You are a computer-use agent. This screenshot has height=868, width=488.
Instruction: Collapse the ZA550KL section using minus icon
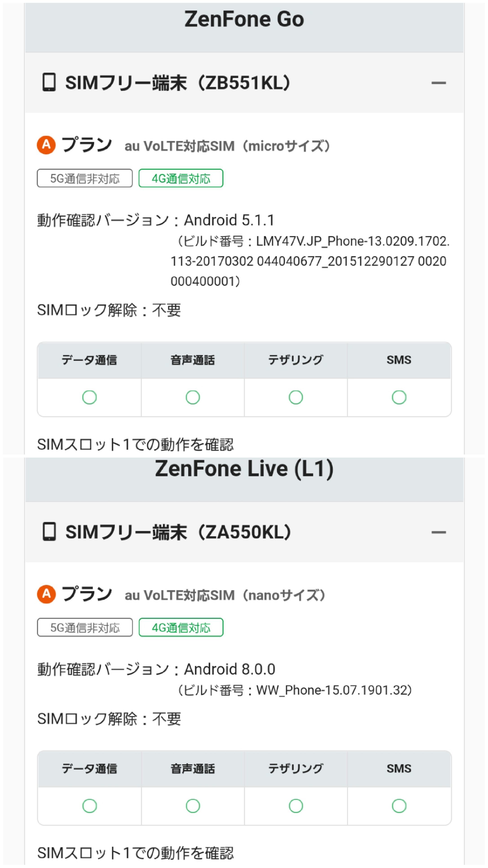coord(438,532)
